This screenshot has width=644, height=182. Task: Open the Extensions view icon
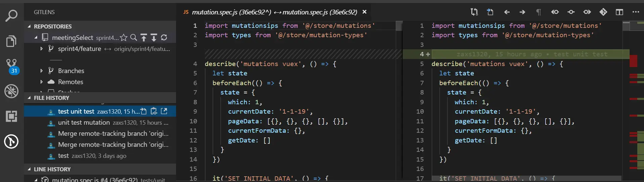pos(11,116)
